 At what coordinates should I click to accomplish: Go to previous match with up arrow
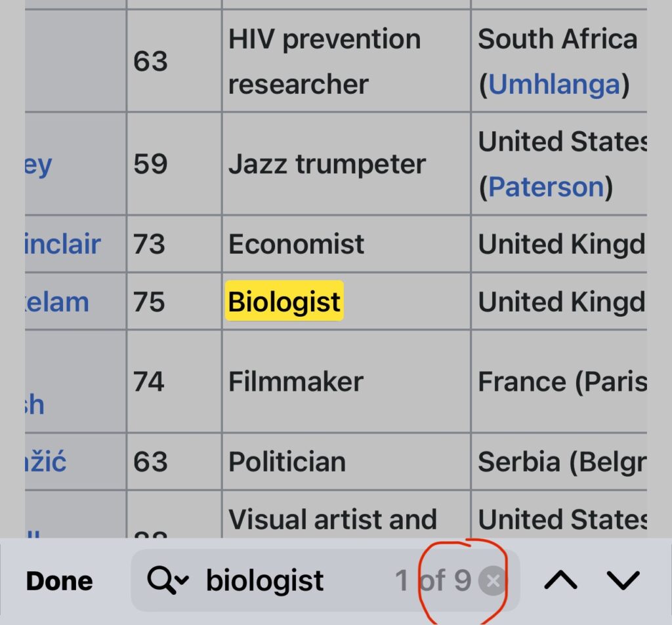[560, 580]
